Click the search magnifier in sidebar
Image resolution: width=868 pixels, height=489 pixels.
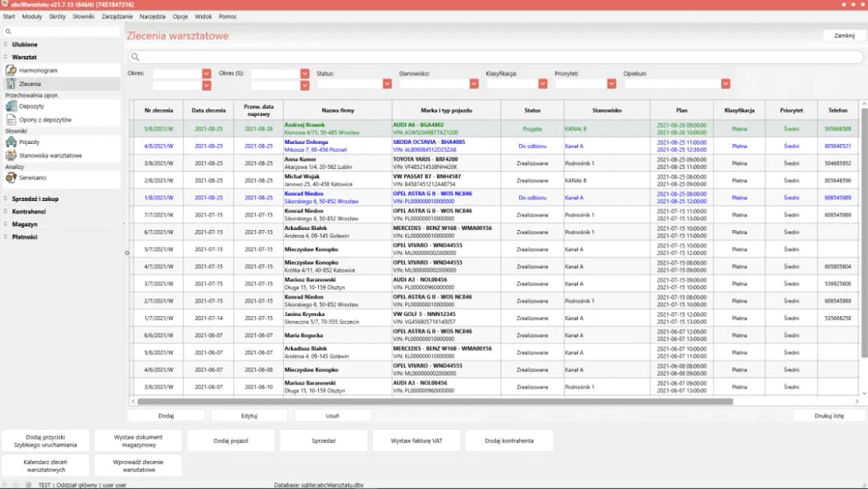coord(8,32)
